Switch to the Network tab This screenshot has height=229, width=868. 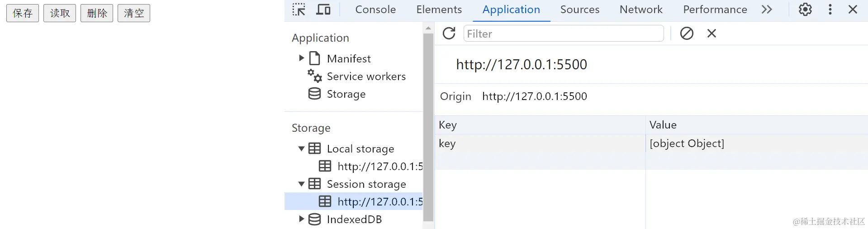click(x=640, y=10)
